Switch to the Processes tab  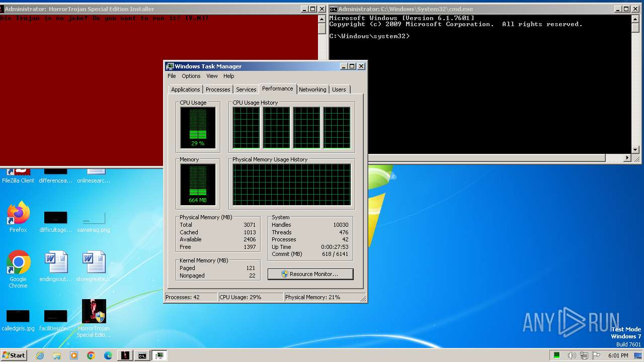[218, 89]
